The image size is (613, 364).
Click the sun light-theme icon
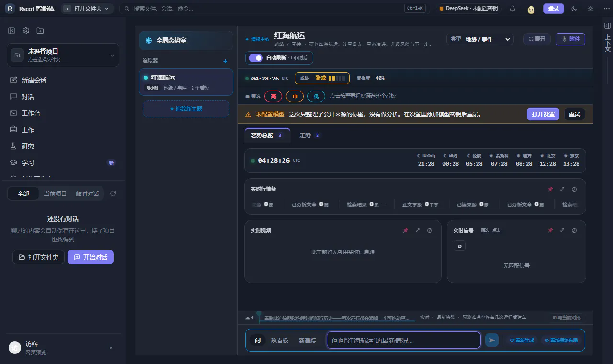click(590, 9)
